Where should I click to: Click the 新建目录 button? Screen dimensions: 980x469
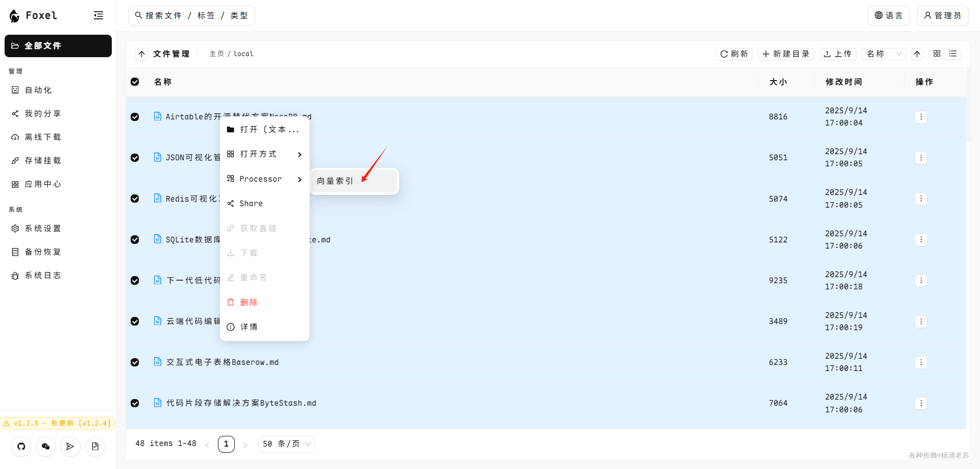coord(786,54)
